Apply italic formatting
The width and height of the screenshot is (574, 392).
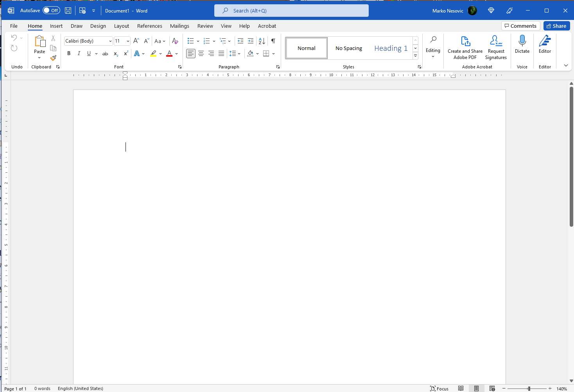point(79,53)
